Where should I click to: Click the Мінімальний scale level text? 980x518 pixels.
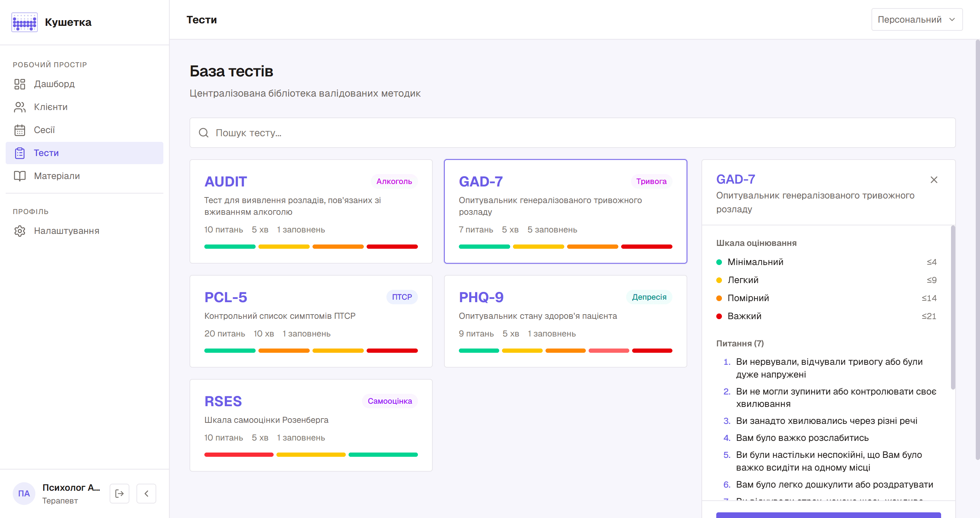756,262
